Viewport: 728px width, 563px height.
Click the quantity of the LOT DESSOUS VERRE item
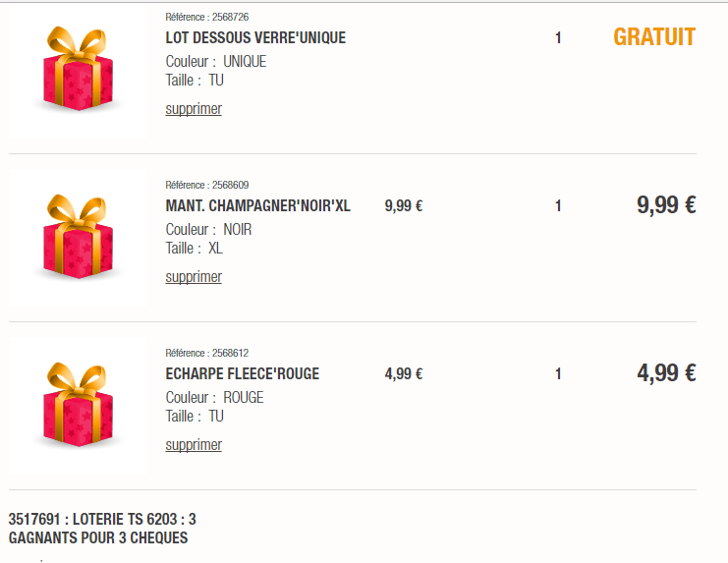(x=558, y=38)
